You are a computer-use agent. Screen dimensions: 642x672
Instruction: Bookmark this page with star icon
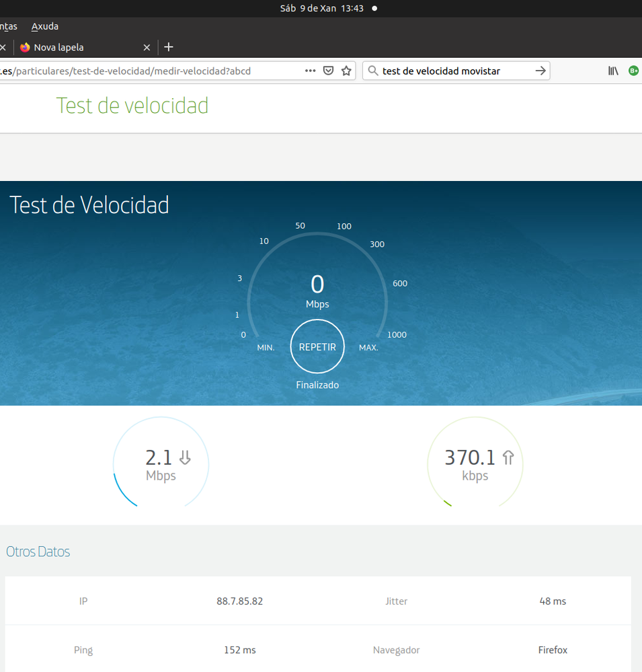(347, 71)
